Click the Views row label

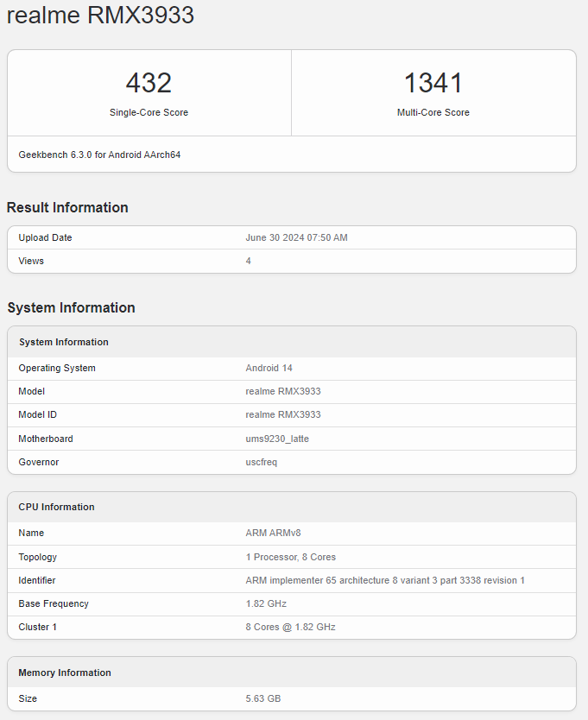pos(31,261)
